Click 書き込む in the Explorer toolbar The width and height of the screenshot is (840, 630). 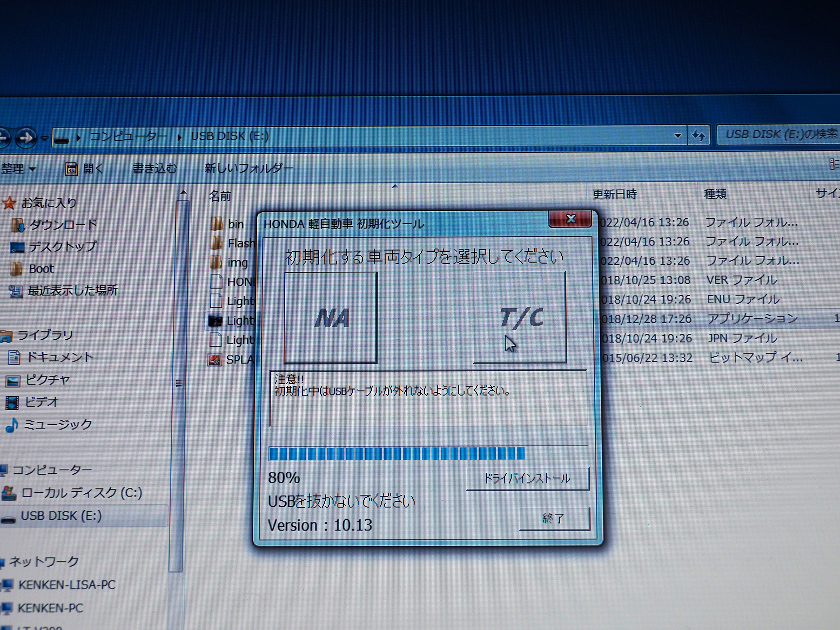(155, 169)
